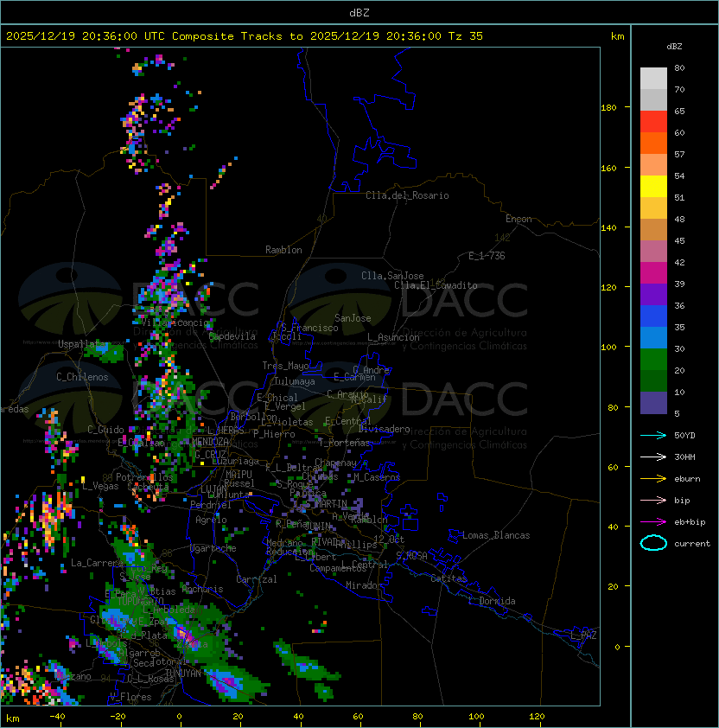The width and height of the screenshot is (719, 728).
Task: Click the white 30HM arrow icon
Action: click(653, 457)
